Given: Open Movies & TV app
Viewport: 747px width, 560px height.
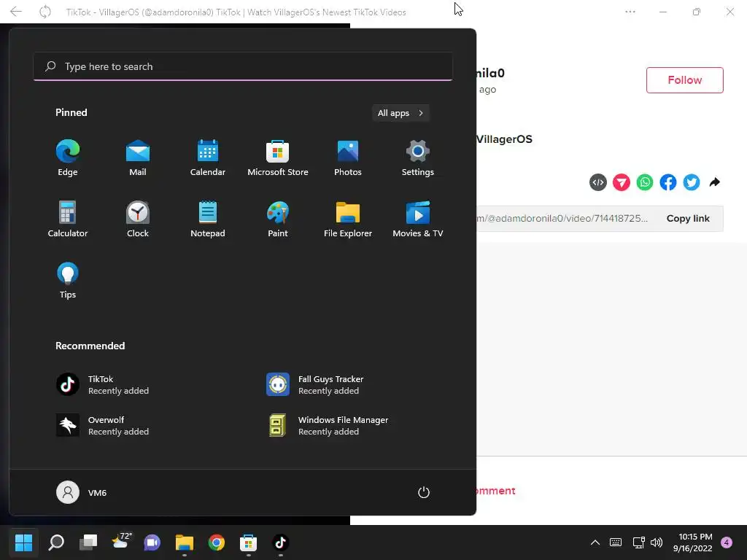Looking at the screenshot, I should pyautogui.click(x=418, y=219).
